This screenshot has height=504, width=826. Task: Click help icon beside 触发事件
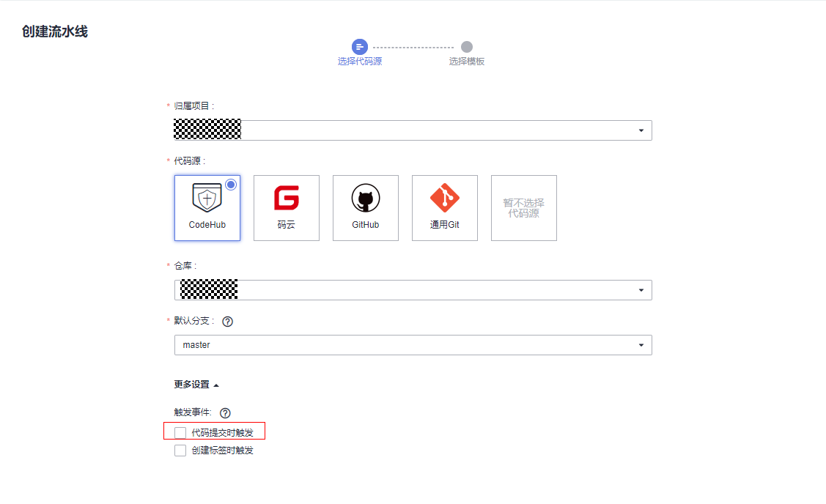(225, 413)
